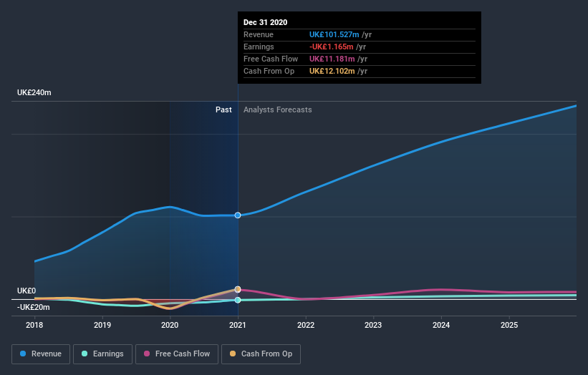Click the Dec 31 2020 tooltip date
The height and width of the screenshot is (375, 588).
(x=266, y=22)
